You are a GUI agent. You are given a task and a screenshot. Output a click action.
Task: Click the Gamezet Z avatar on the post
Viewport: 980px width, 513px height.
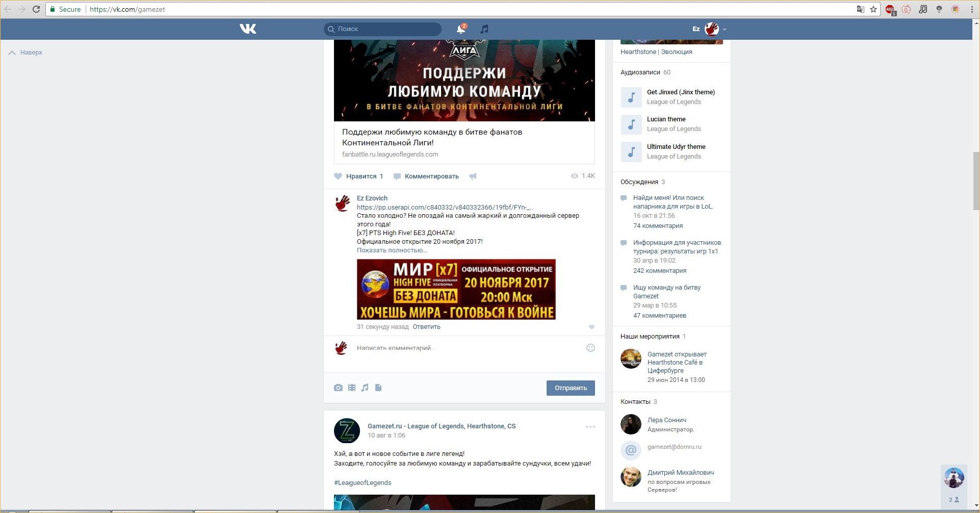[x=347, y=431]
